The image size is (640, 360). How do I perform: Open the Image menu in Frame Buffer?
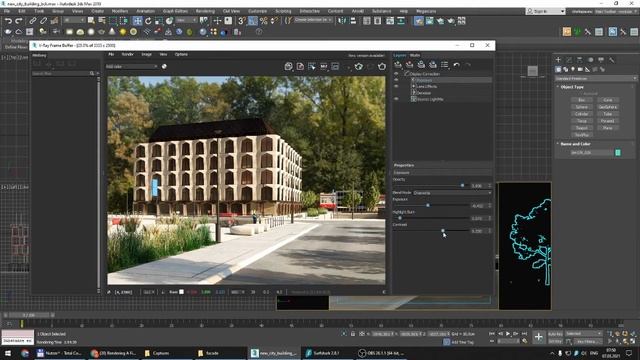[146, 54]
